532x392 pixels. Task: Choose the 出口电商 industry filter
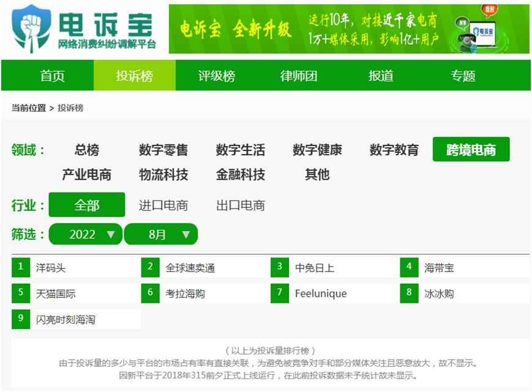tap(241, 205)
